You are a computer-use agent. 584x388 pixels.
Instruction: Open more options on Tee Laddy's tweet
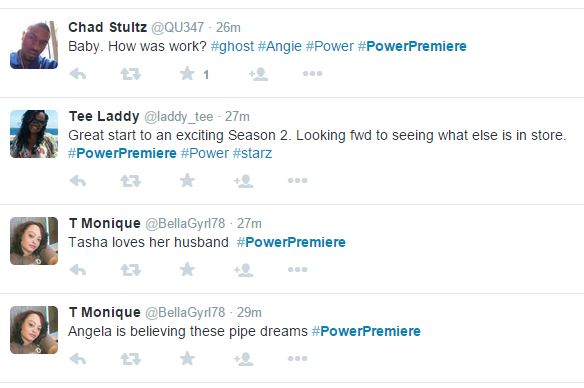297,180
